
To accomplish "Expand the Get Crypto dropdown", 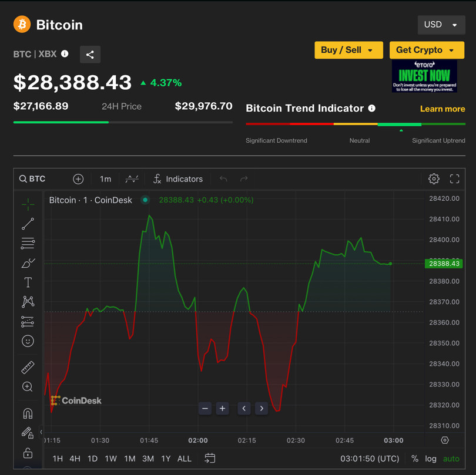I will [x=426, y=50].
